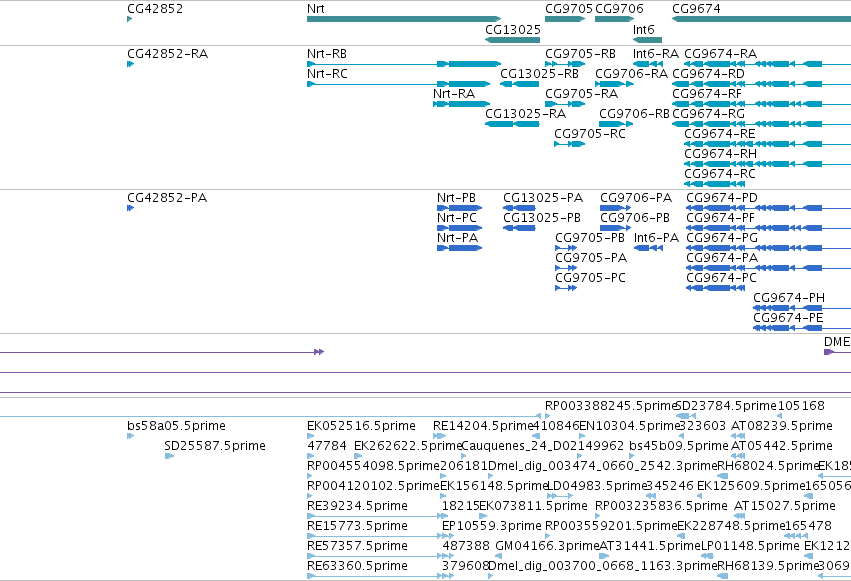Select transcript CG9674-RC
Viewport: 851px width, 581px height.
[714, 184]
